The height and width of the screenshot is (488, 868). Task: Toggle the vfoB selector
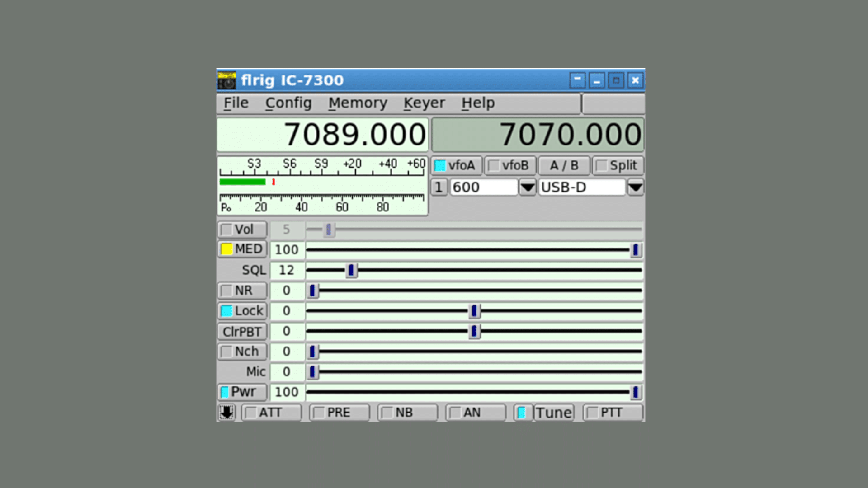point(510,165)
